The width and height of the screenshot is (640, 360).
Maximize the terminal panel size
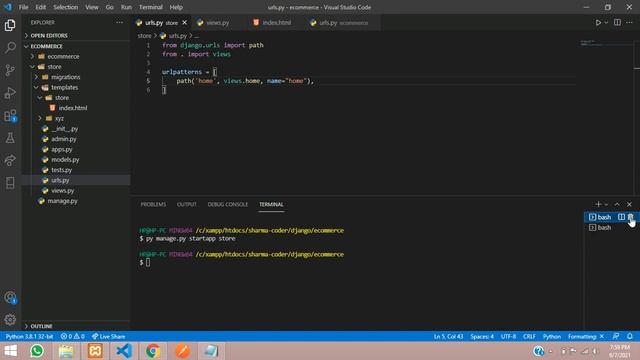coord(617,204)
